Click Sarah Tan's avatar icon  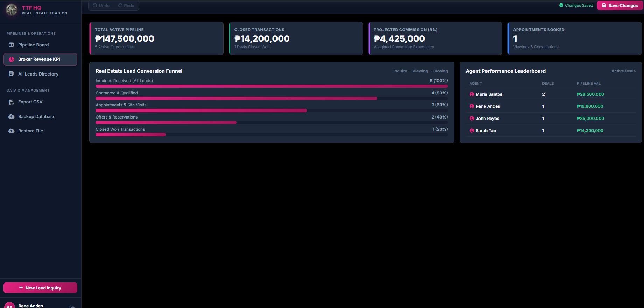(472, 131)
